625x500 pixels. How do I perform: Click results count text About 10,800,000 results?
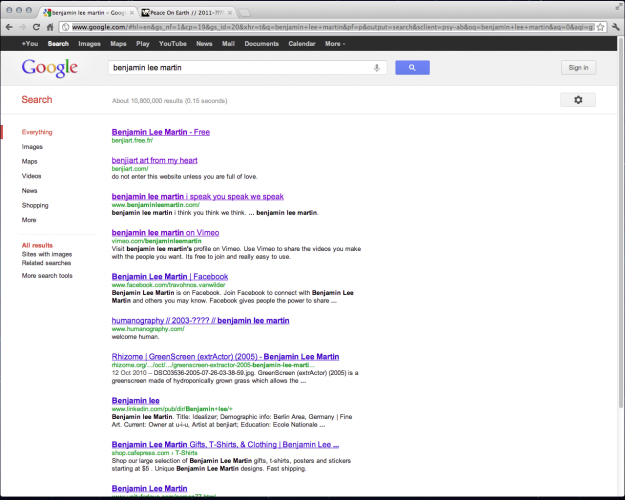[x=169, y=101]
